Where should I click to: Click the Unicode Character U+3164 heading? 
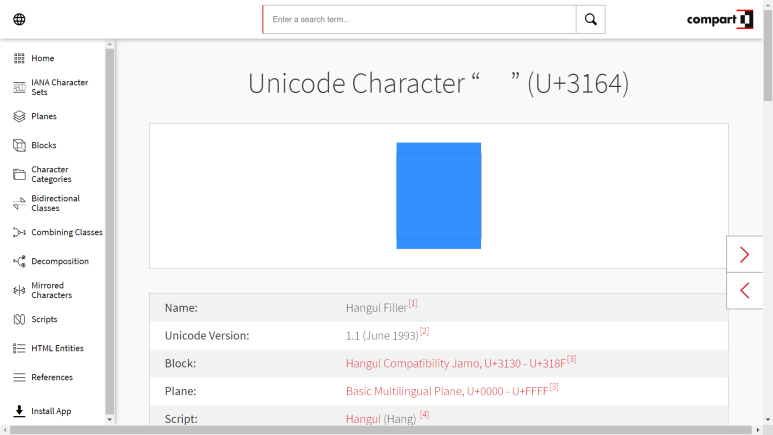pos(439,83)
